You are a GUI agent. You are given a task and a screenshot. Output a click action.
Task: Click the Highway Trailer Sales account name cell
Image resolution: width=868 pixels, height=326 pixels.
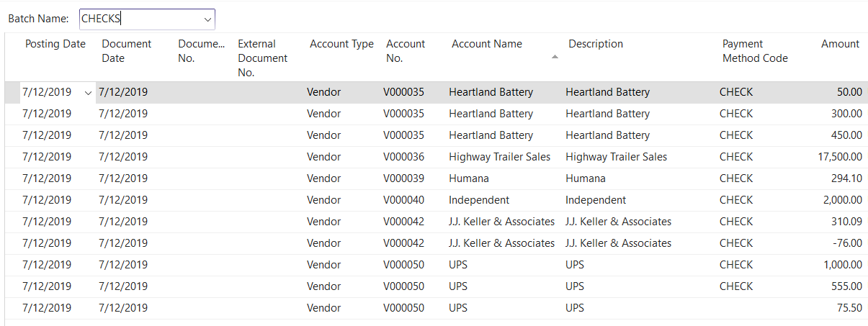coord(499,157)
